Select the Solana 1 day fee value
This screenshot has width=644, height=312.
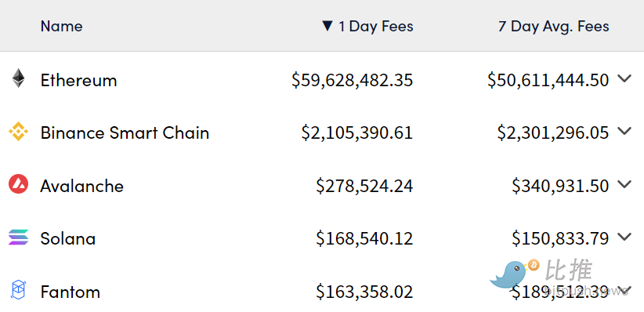(364, 238)
